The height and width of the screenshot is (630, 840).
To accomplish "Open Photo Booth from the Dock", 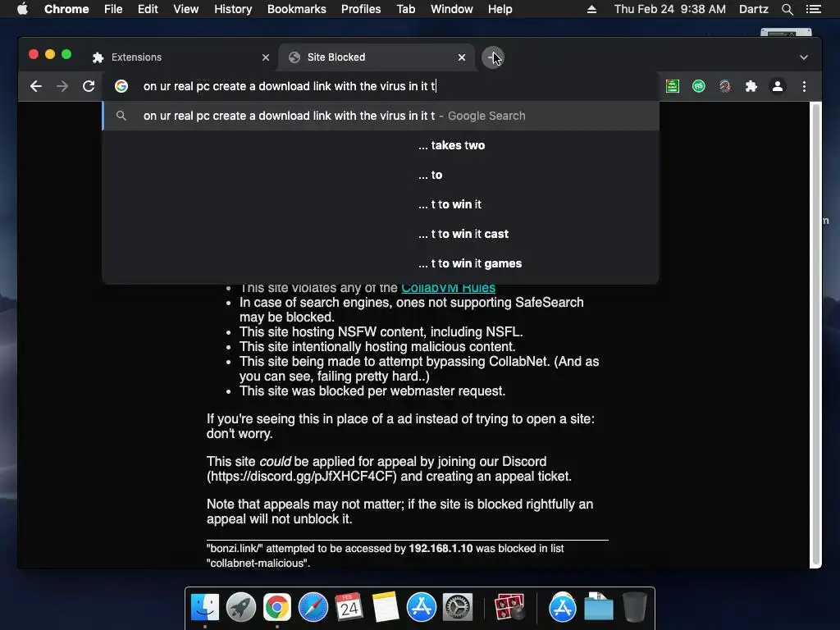I will [x=509, y=608].
